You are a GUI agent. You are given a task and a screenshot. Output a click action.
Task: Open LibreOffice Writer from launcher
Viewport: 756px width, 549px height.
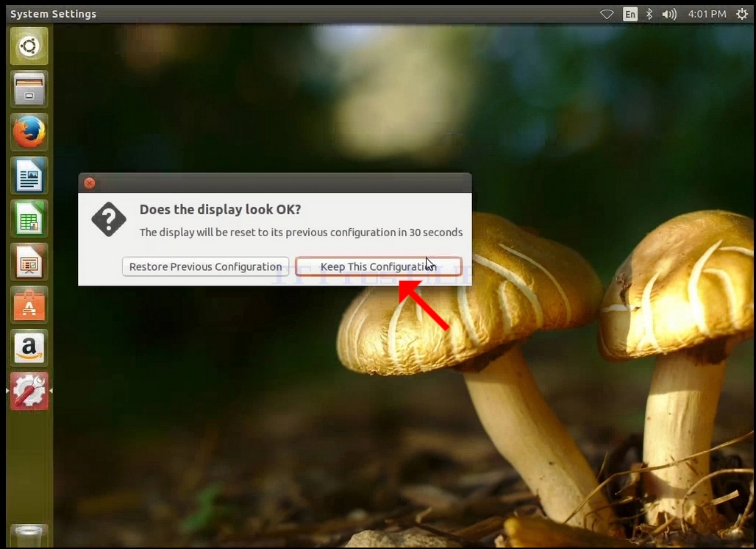pyautogui.click(x=29, y=176)
